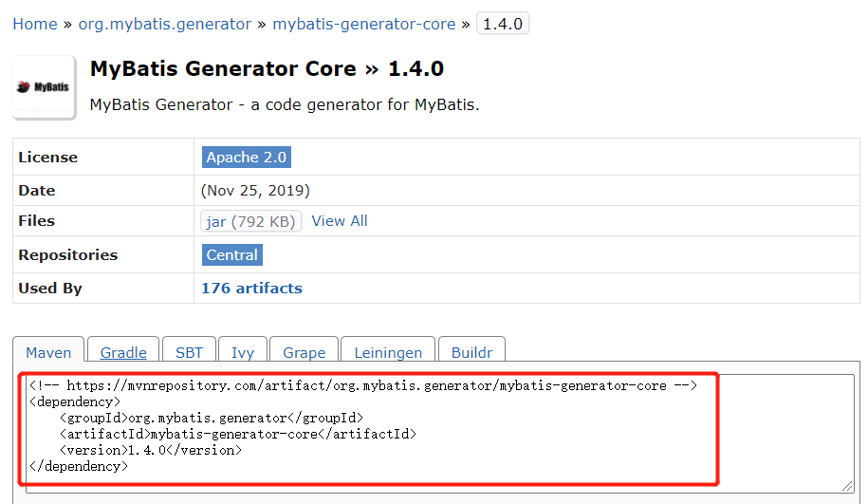
Task: Open the mybatis-generator-core breadcrumb link
Action: pyautogui.click(x=363, y=24)
